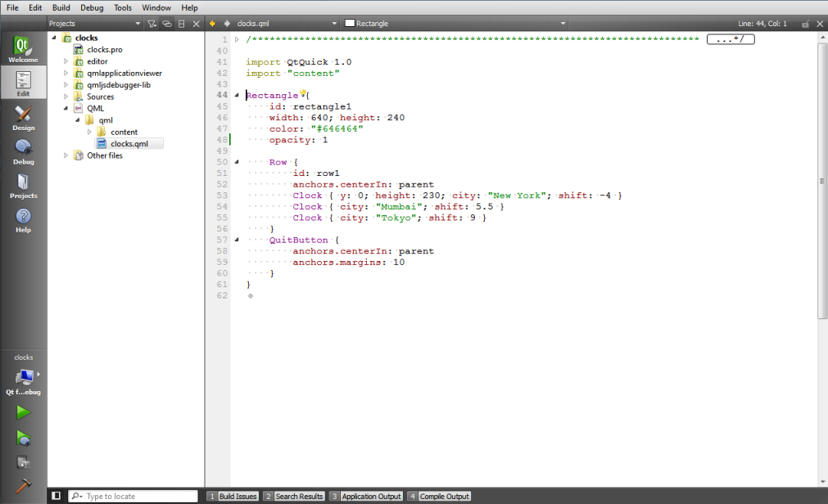This screenshot has height=504, width=828.
Task: Expand the editor subproject node
Action: tap(66, 61)
